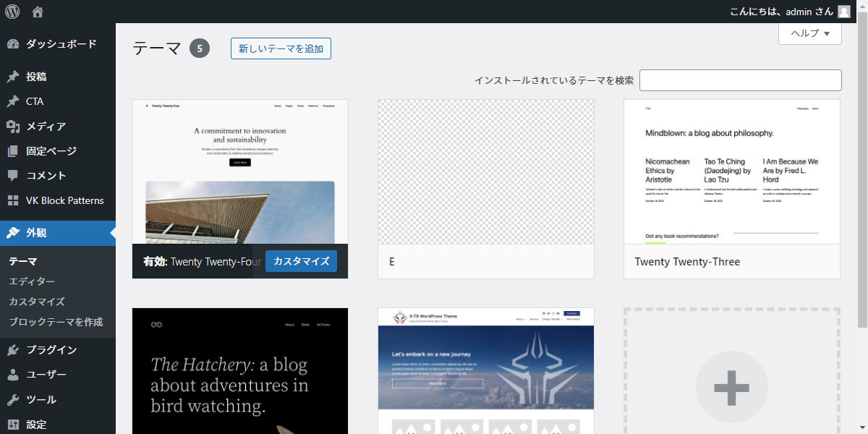
Task: Open ブロックテーマを作成 submenu link
Action: click(56, 322)
